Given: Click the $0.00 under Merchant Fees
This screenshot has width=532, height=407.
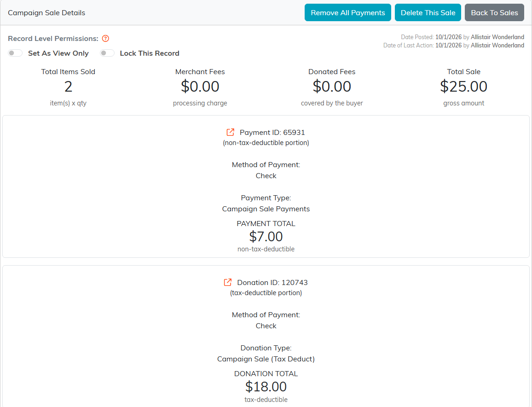Looking at the screenshot, I should click(x=200, y=86).
